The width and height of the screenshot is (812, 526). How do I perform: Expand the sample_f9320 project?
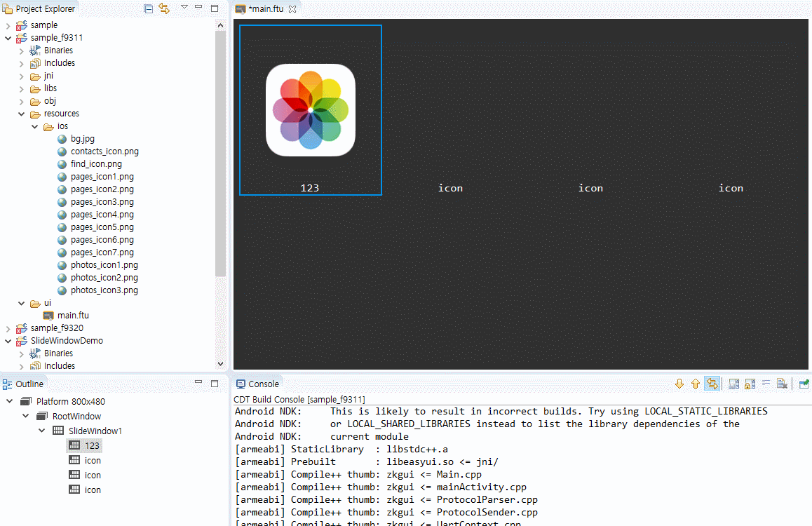tap(8, 328)
